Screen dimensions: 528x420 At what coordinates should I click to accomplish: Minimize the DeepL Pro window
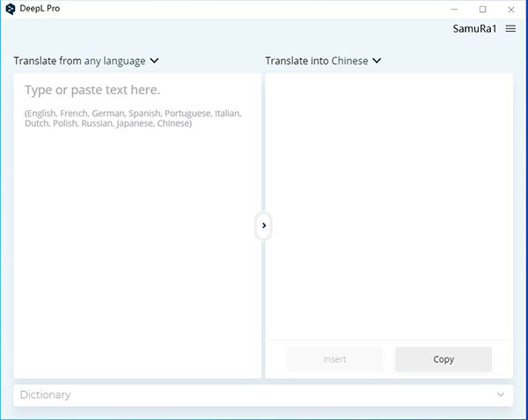pyautogui.click(x=457, y=9)
